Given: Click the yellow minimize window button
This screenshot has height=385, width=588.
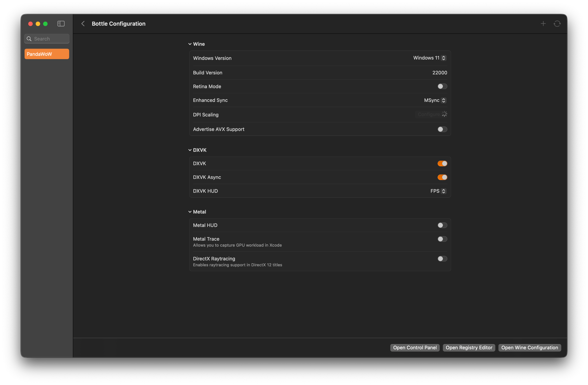Looking at the screenshot, I should coord(38,24).
